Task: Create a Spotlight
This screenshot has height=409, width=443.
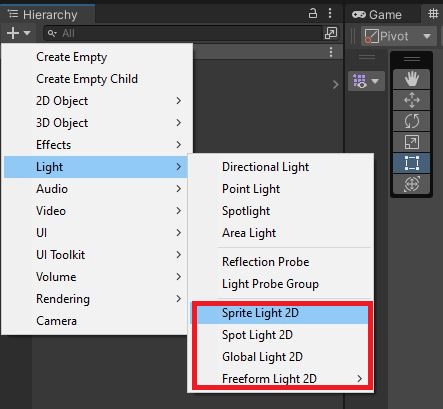Action: [281, 211]
